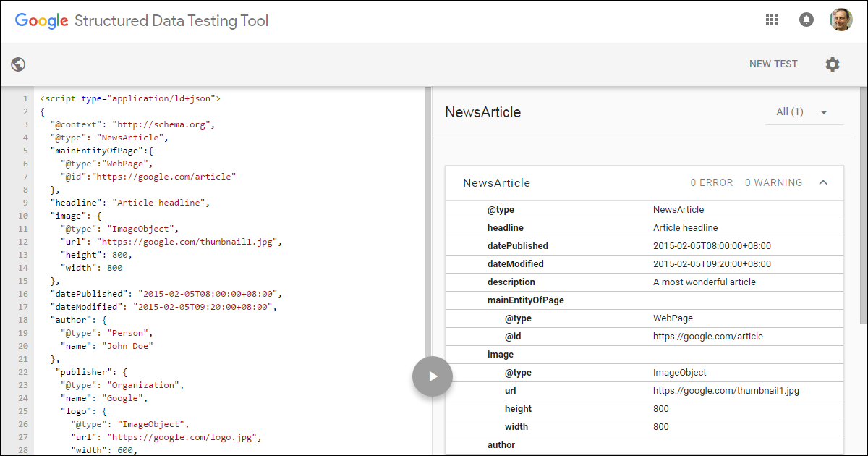Click the "publisher": { code line
Screen dimensions: 868x456
tap(92, 372)
